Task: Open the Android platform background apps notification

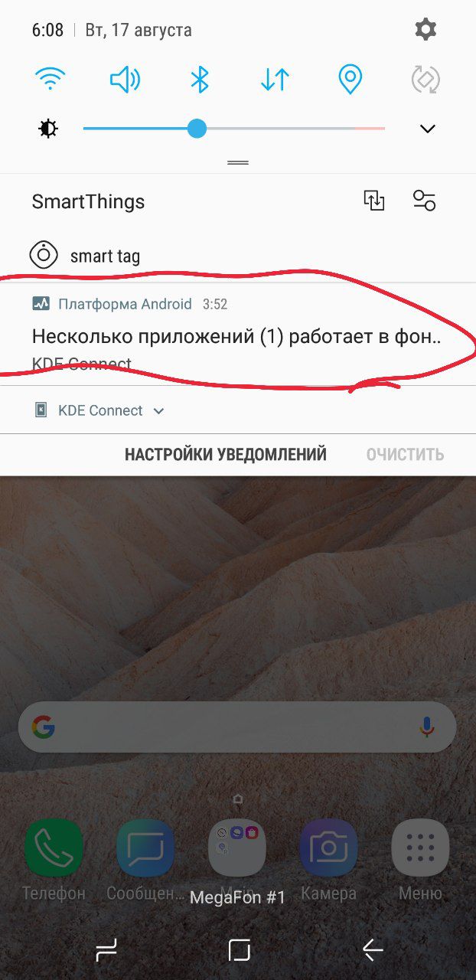Action: pyautogui.click(x=238, y=334)
